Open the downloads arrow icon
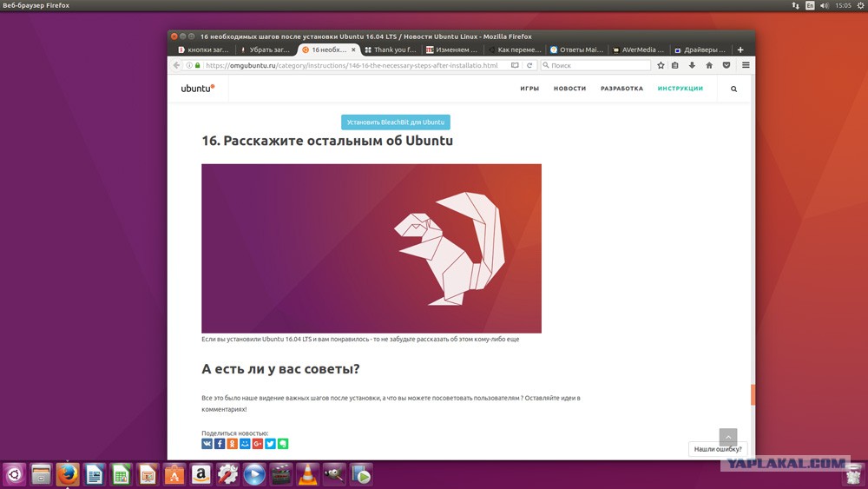This screenshot has height=489, width=868. [x=692, y=65]
